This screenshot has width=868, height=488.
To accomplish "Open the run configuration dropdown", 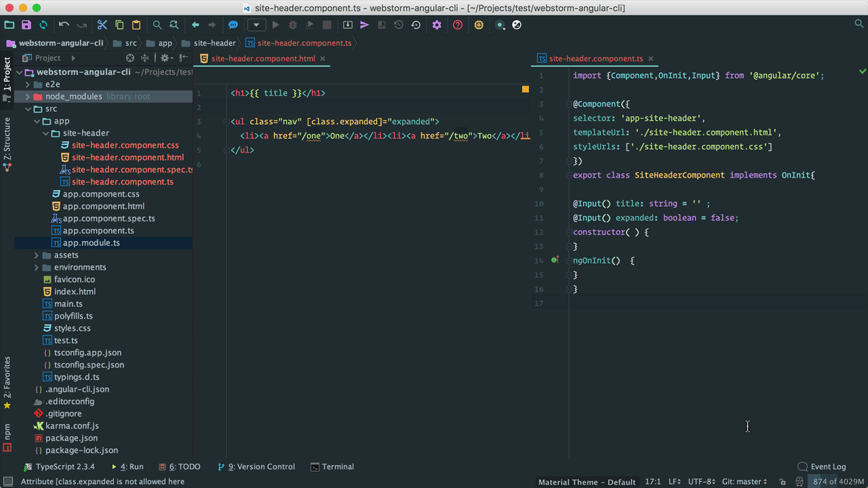I will 256,24.
